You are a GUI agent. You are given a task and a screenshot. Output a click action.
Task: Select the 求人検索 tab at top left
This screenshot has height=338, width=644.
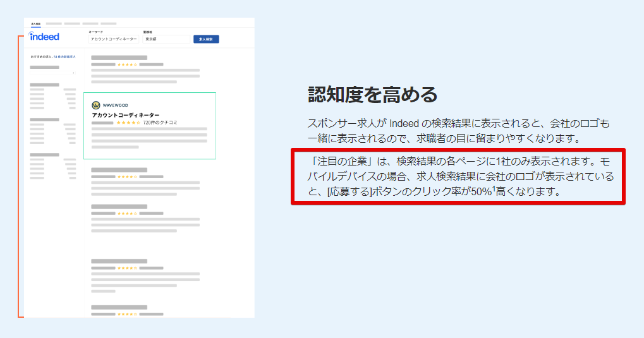click(x=36, y=23)
